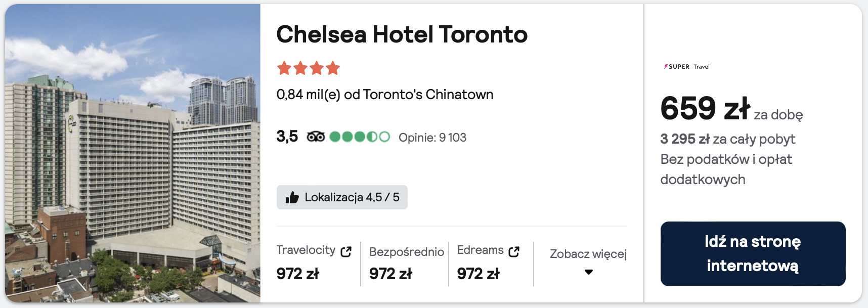Click the four orange hotel stars
This screenshot has height=308, width=868.
(308, 68)
